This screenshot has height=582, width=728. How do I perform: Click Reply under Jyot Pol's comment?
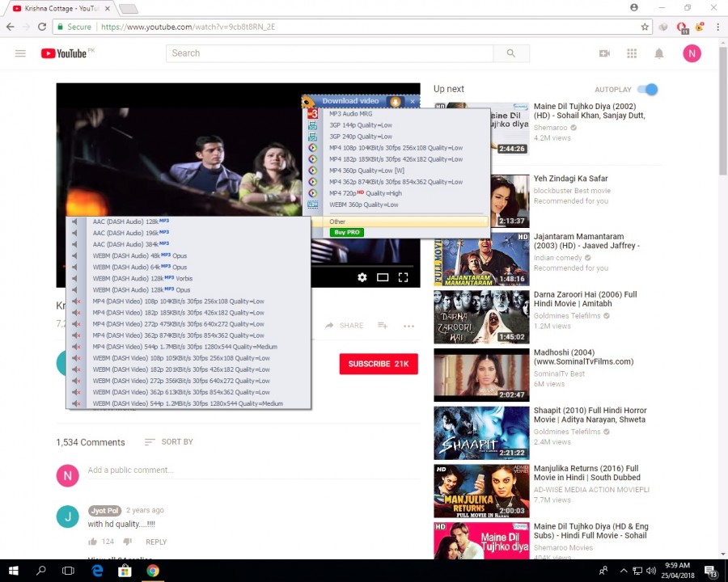[x=156, y=542]
